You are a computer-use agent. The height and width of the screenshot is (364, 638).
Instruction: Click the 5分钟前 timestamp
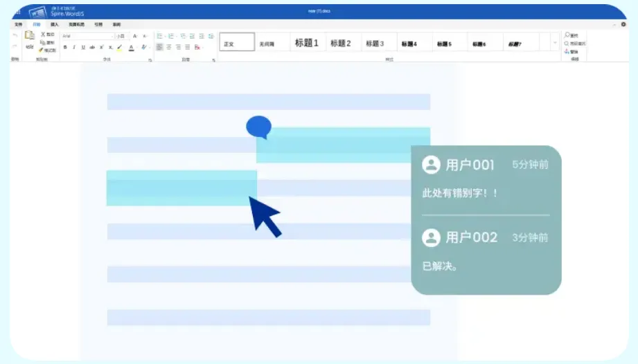point(530,165)
